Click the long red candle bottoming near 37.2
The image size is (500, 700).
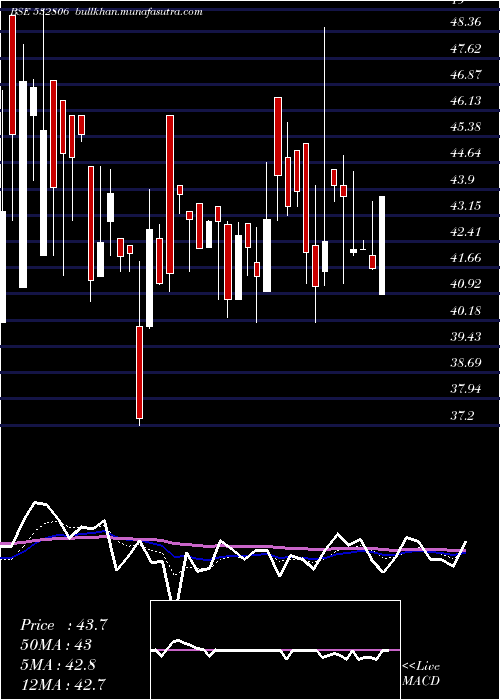click(140, 372)
